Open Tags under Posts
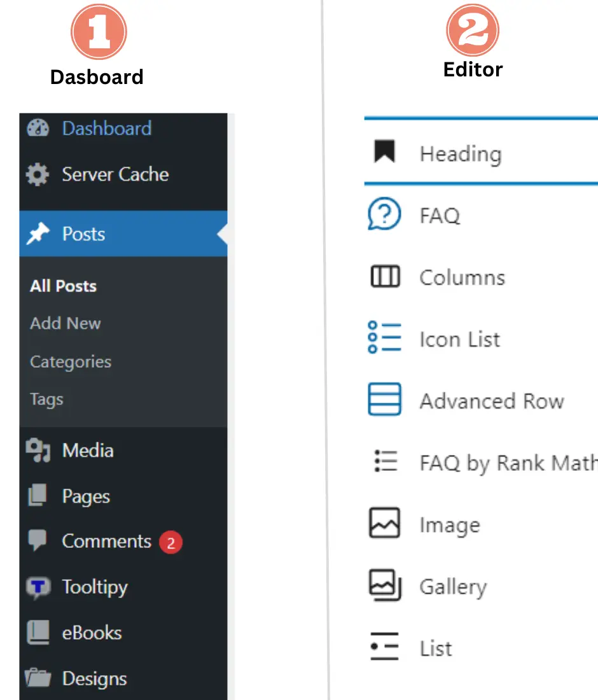 [x=46, y=400]
